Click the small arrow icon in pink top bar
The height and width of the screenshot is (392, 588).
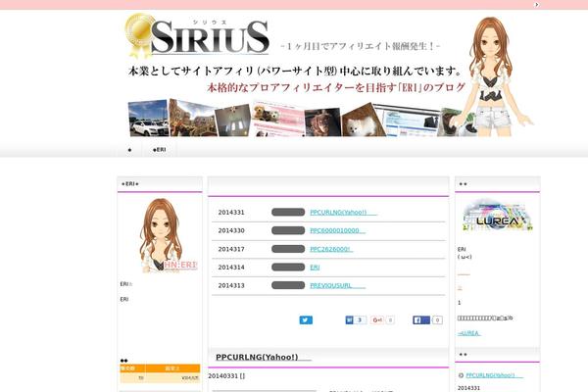(x=537, y=5)
